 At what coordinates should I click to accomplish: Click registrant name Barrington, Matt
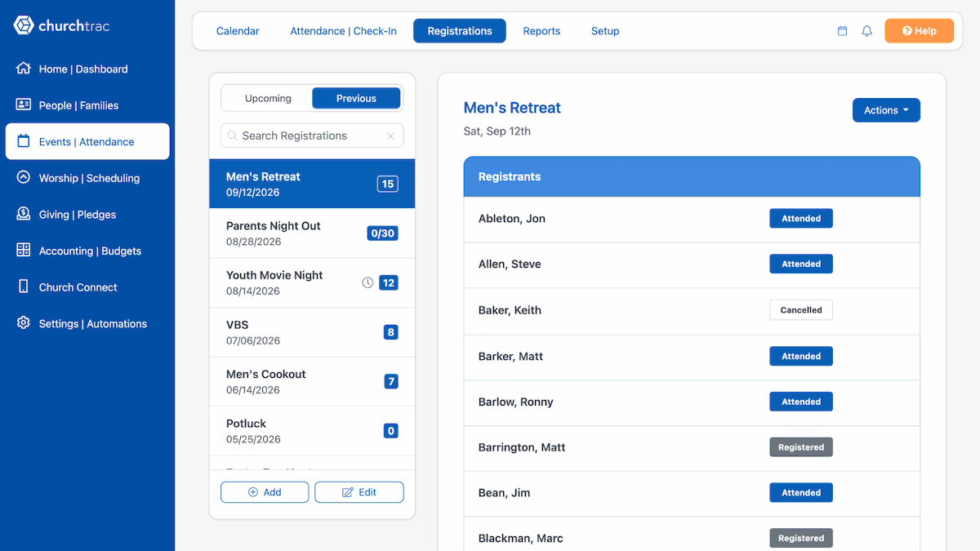pos(522,447)
